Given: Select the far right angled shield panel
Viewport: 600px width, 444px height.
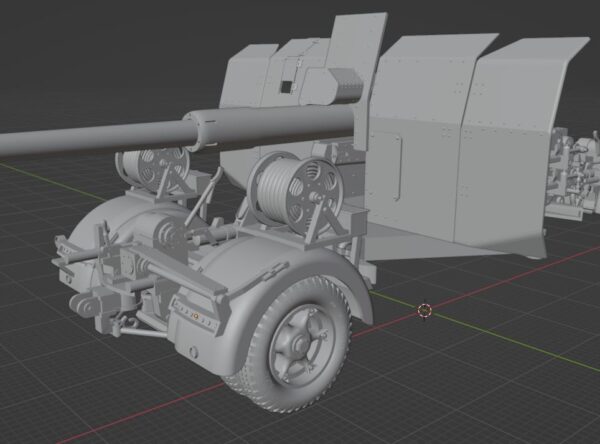Looking at the screenshot, I should [524, 149].
